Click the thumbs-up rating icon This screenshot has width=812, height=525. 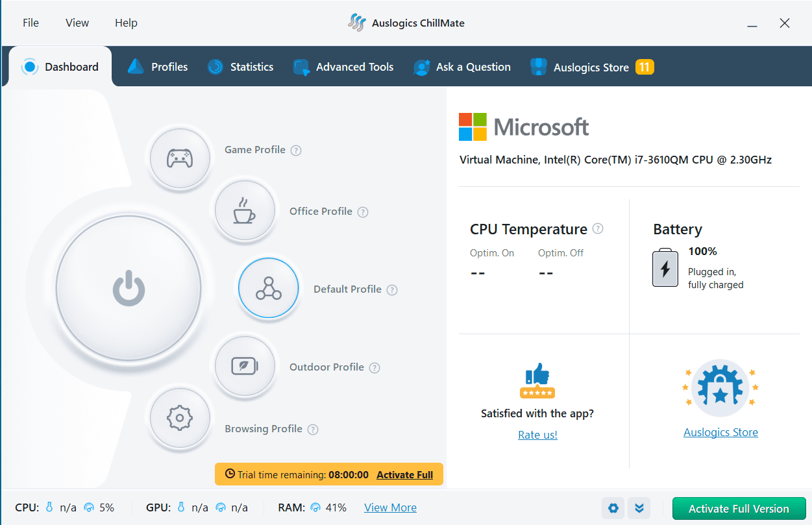(x=537, y=380)
